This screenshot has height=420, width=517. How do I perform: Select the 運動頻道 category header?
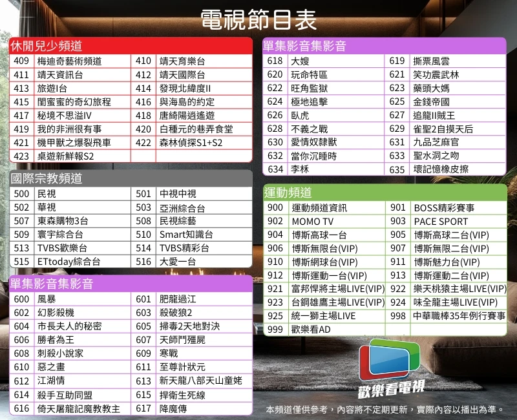click(288, 192)
